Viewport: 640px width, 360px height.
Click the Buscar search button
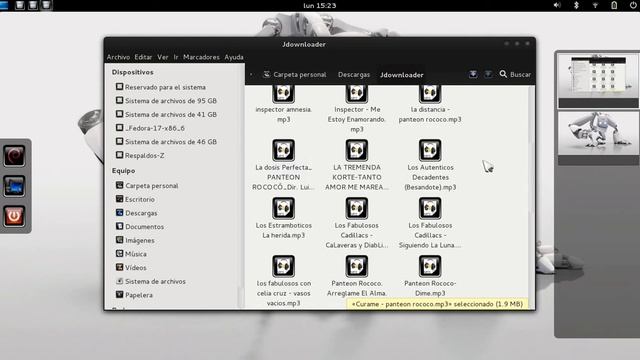[515, 74]
